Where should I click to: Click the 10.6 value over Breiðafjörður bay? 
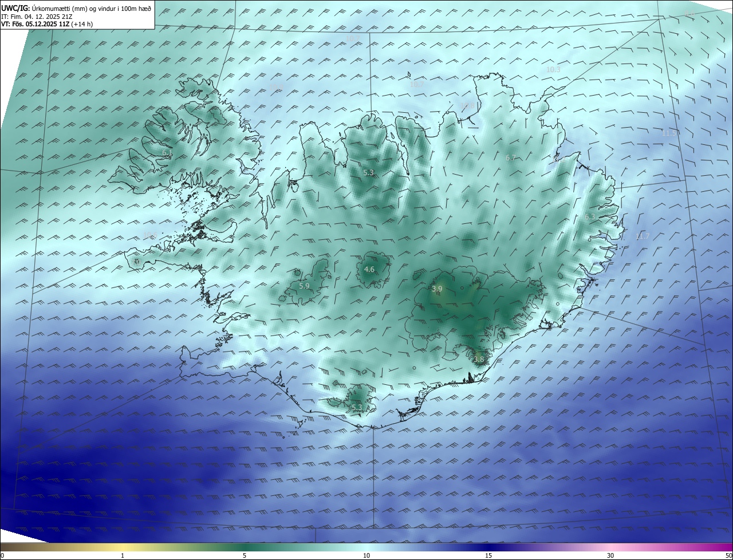(150, 235)
